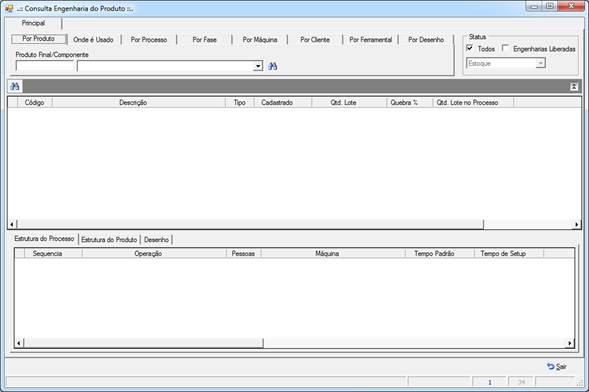The width and height of the screenshot is (589, 392).
Task: Minimize the Consulta Engenharia window
Action: [x=534, y=6]
